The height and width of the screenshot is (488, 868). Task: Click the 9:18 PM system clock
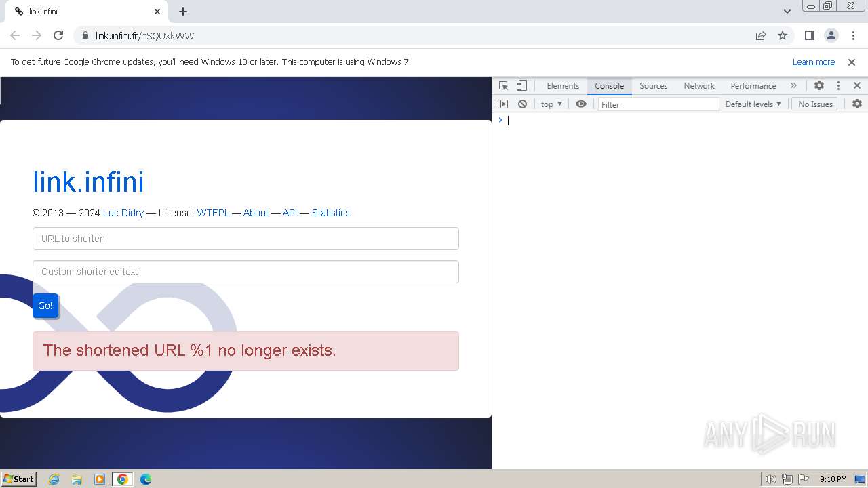[x=833, y=479]
